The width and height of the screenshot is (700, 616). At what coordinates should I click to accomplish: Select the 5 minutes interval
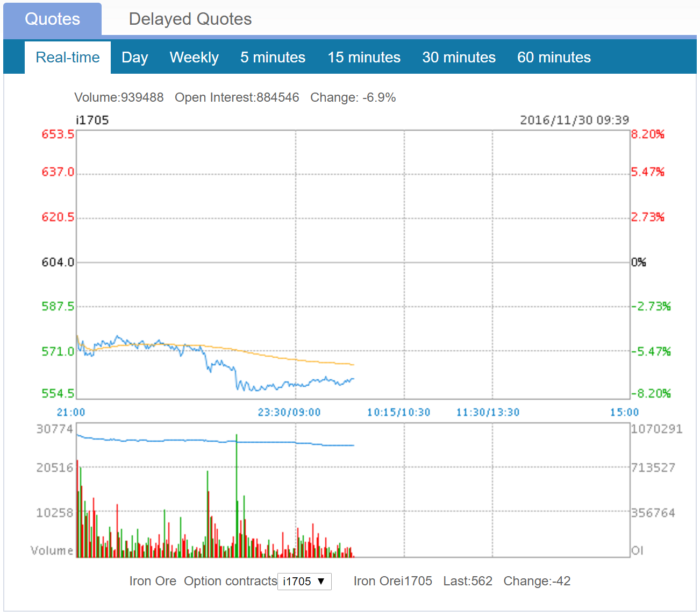point(273,58)
